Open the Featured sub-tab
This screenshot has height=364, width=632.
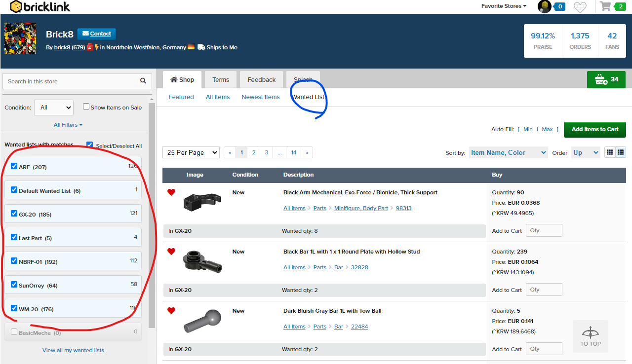click(x=181, y=97)
